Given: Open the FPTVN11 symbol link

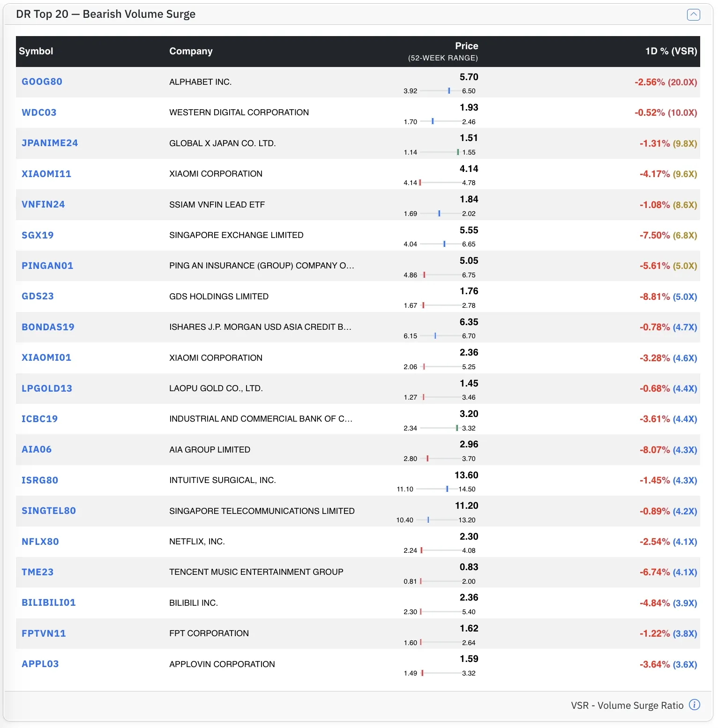Looking at the screenshot, I should click(44, 633).
